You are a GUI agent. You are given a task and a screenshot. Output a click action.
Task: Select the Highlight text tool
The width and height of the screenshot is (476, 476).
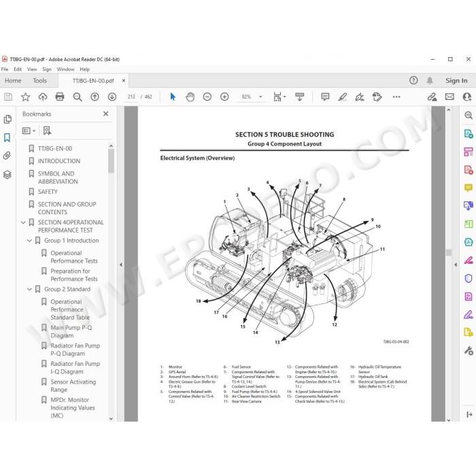click(343, 97)
